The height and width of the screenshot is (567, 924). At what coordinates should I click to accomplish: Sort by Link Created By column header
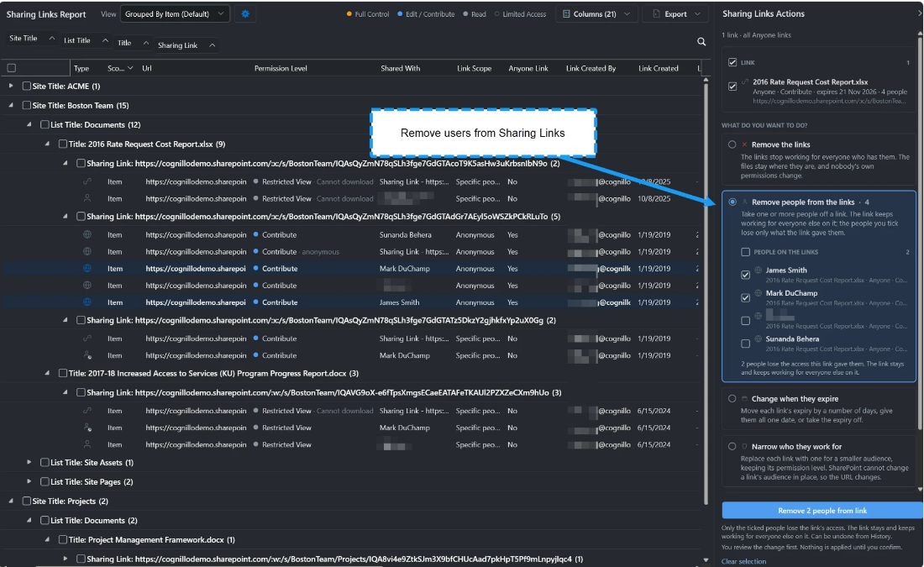coord(591,68)
